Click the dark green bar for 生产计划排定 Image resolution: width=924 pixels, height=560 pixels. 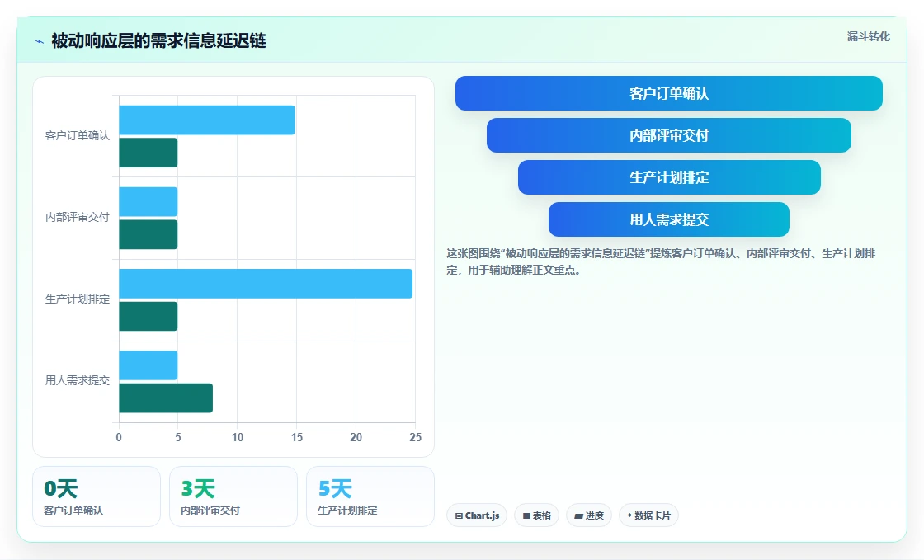coord(148,316)
